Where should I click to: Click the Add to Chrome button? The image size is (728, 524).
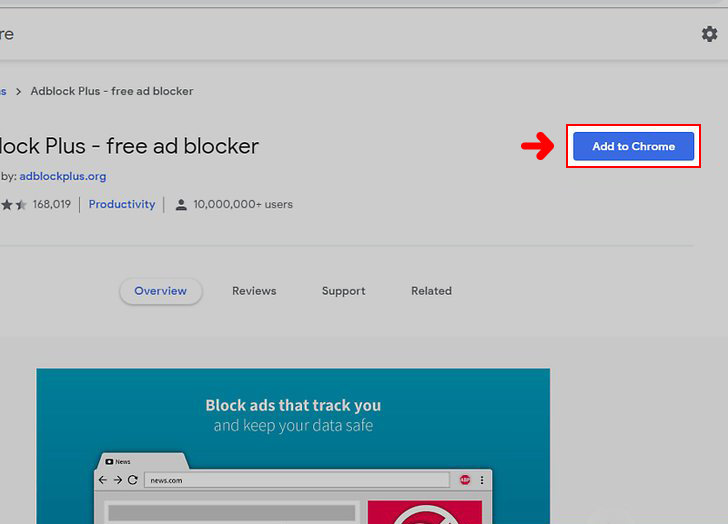click(633, 146)
